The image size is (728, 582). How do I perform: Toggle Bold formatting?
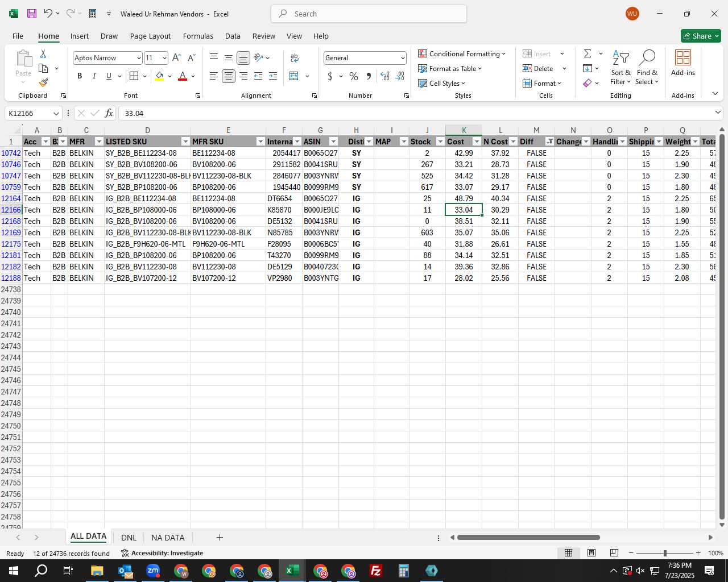click(80, 76)
